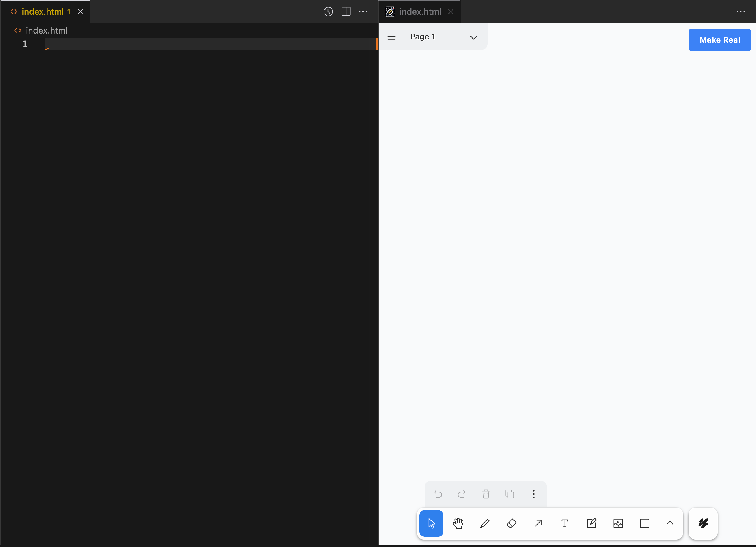The width and height of the screenshot is (756, 547).
Task: Open the Page 1 dropdown
Action: coord(443,37)
